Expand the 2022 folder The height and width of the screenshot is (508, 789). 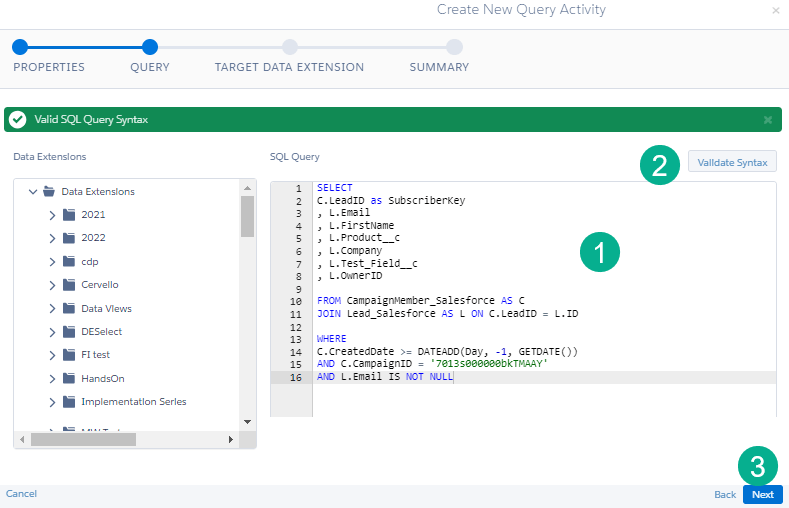[x=53, y=238]
